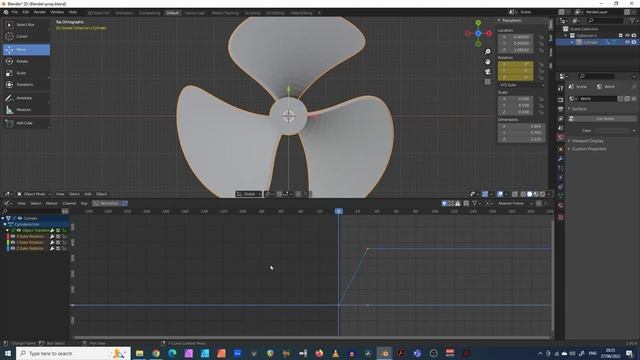Open the graph editor Key menu
The height and width of the screenshot is (360, 640).
84,203
